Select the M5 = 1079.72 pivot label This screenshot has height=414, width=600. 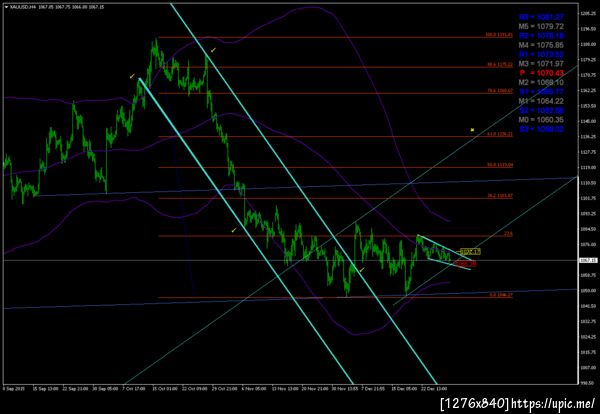tap(541, 26)
